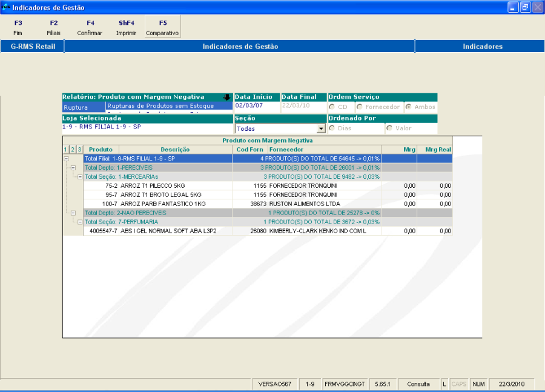Image resolution: width=545 pixels, height=392 pixels.
Task: Restore down the Indicadores de Gestão window
Action: (x=525, y=7)
